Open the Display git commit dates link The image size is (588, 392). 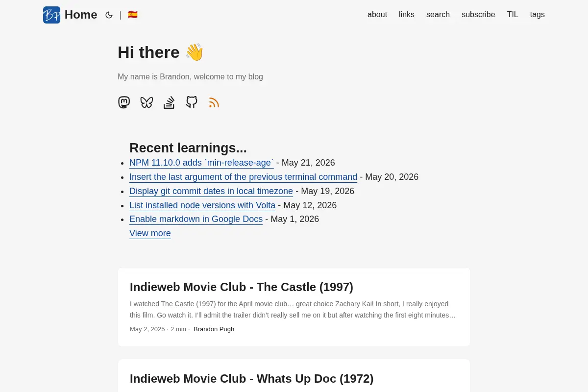[x=211, y=191]
